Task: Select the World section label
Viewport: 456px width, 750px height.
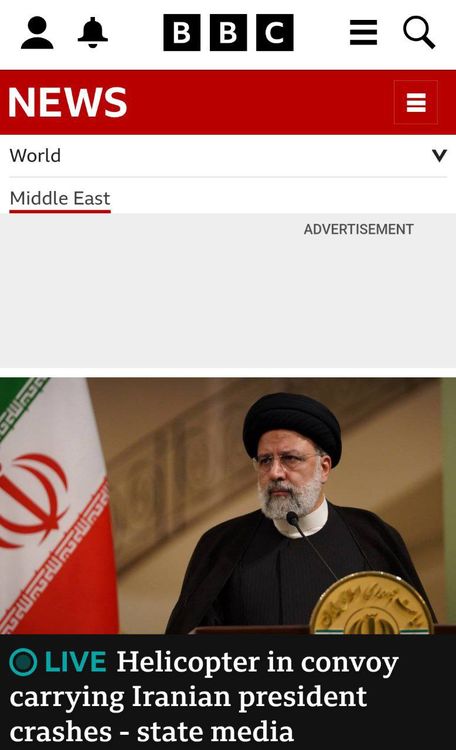Action: tap(35, 155)
